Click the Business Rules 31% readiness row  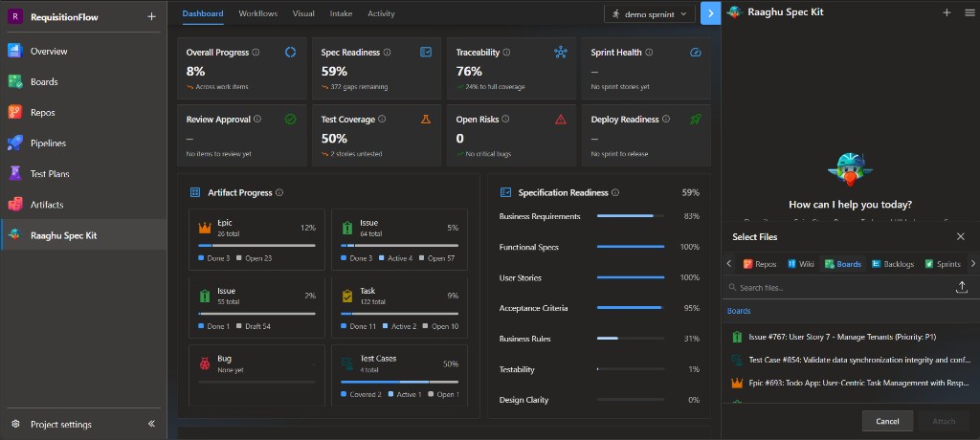point(599,339)
